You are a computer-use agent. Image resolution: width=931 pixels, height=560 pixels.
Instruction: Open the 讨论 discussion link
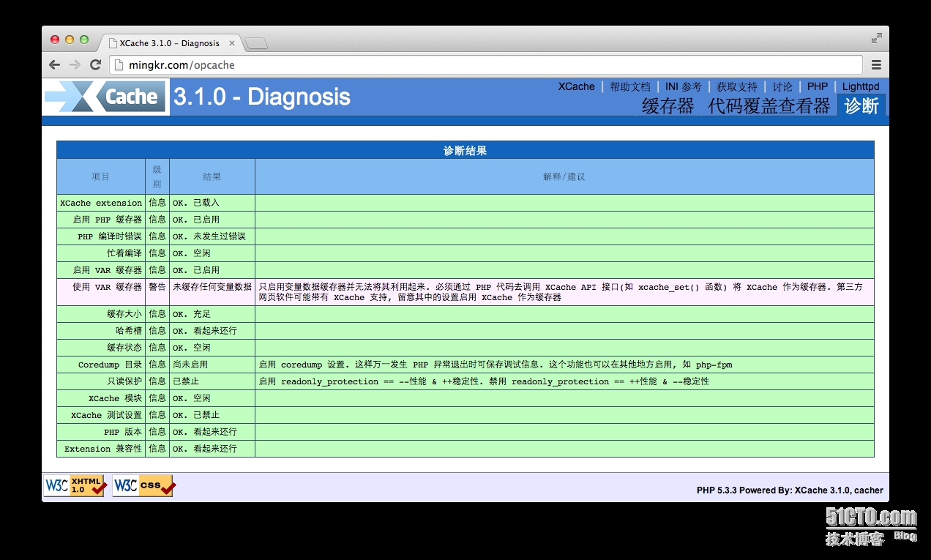tap(782, 86)
